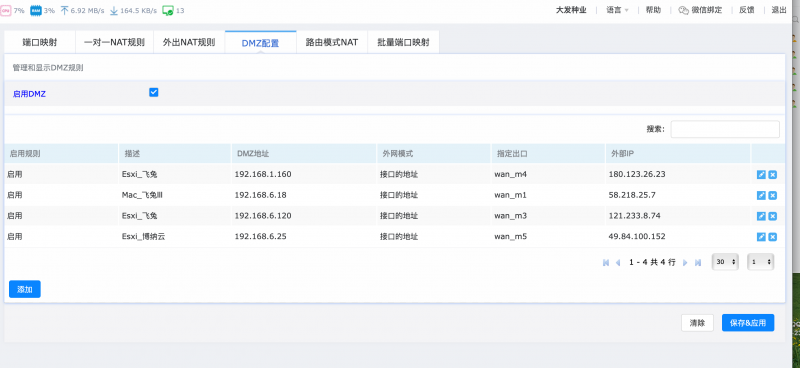Screen dimensions: 800x368
Task: Open the 帮助 help link
Action: point(653,10)
